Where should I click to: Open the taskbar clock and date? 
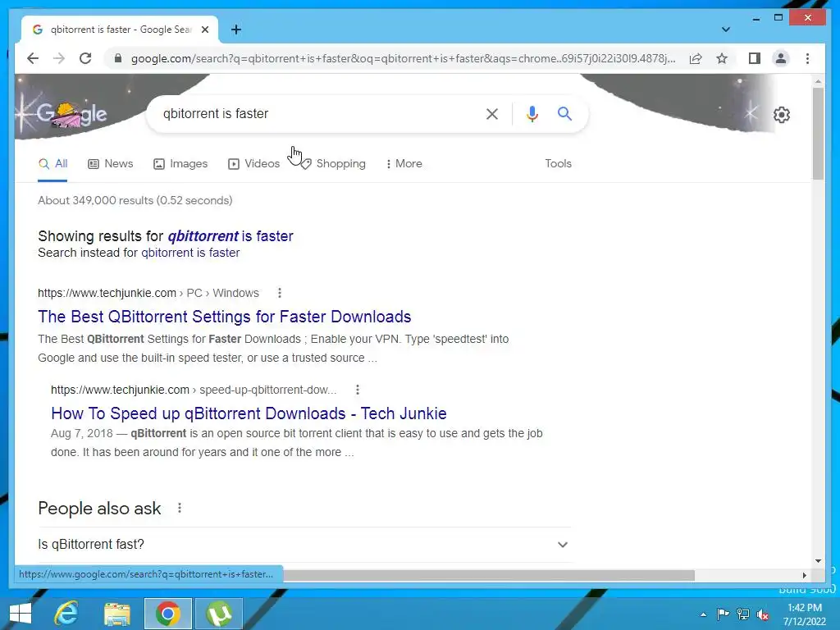[804, 614]
